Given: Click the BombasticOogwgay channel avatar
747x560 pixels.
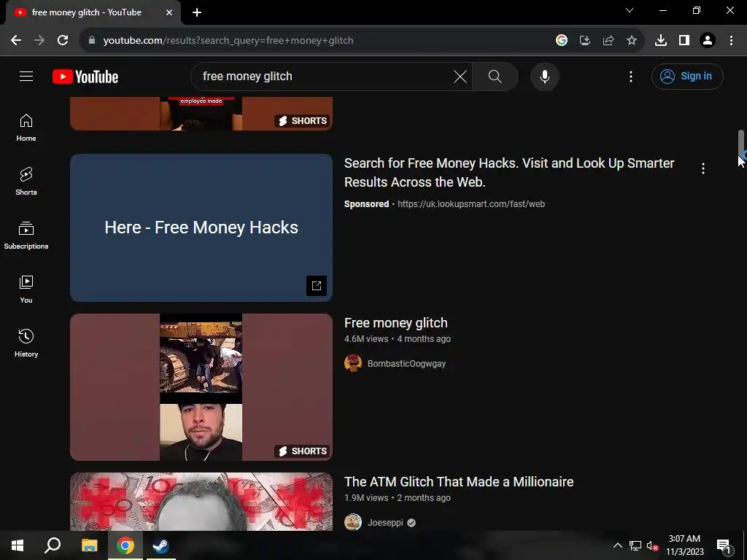Looking at the screenshot, I should click(x=353, y=363).
